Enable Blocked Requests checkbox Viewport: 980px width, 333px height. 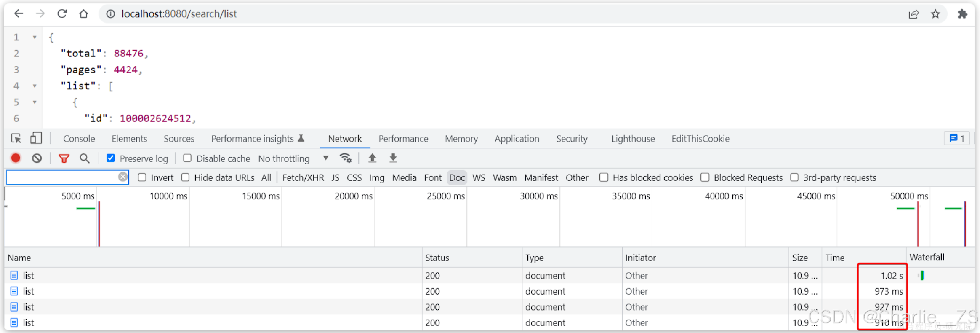tap(705, 177)
